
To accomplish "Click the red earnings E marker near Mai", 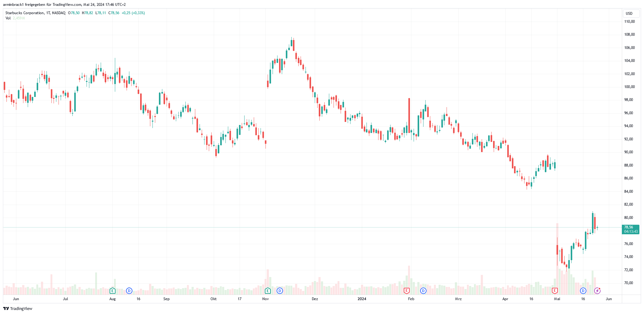I will point(555,291).
